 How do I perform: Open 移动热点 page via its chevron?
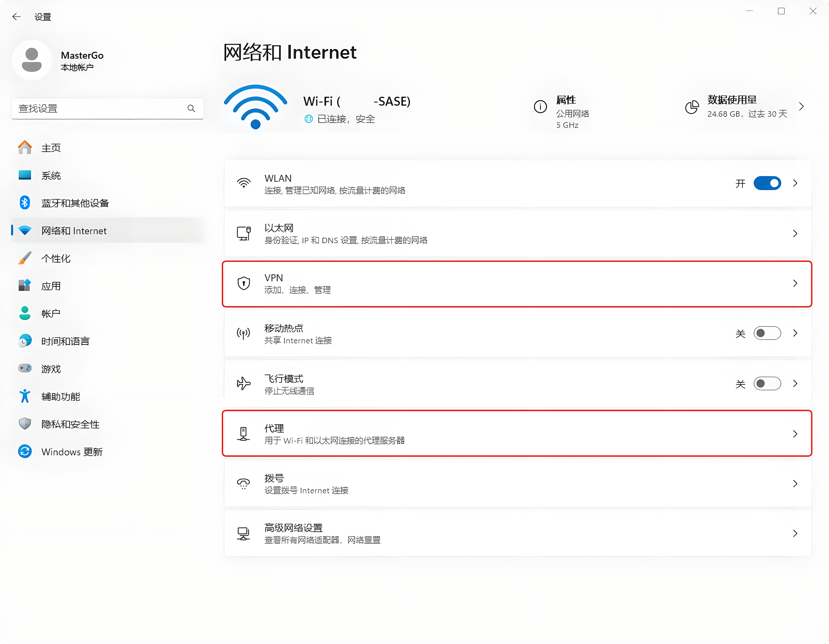pyautogui.click(x=795, y=333)
